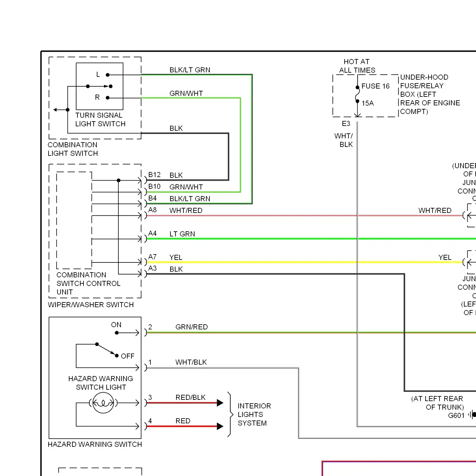Click the COMBINATION SWITCH CONTROL UNIT label
476x476 pixels.
point(89,283)
